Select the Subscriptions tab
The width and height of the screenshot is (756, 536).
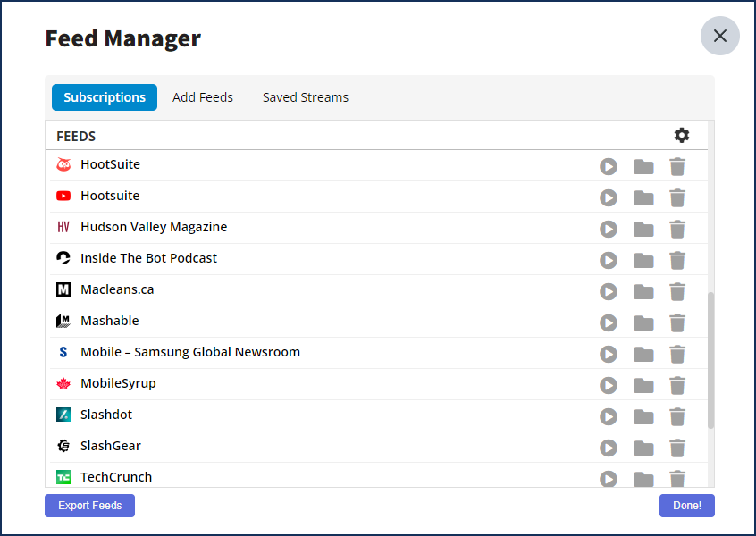[105, 97]
